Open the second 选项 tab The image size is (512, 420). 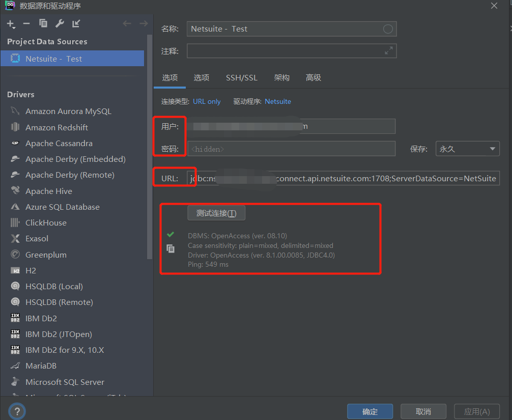pos(202,78)
